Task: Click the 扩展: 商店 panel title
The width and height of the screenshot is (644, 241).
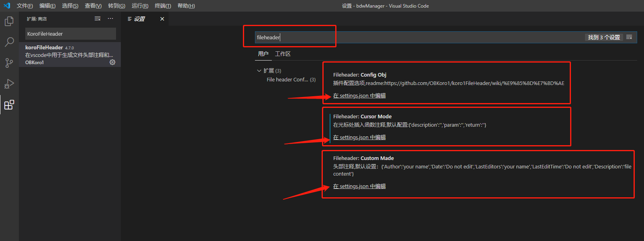Action: point(37,19)
